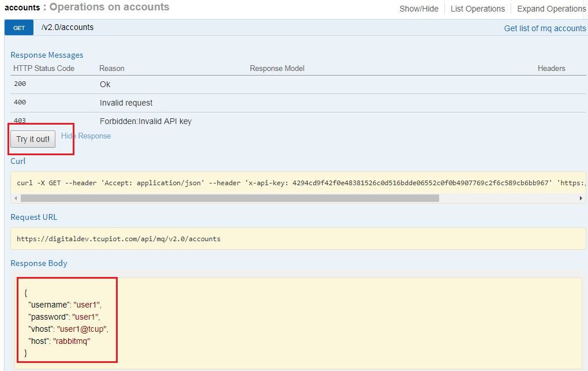Click the Reason column header

pos(112,68)
